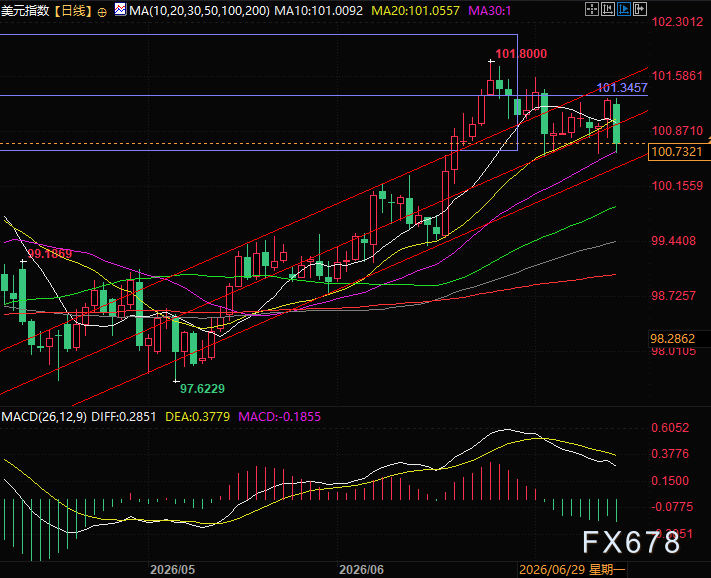Open MA(10,20,30,50,100,200) indicator settings
Viewport: 711px width, 578px height.
click(x=199, y=10)
